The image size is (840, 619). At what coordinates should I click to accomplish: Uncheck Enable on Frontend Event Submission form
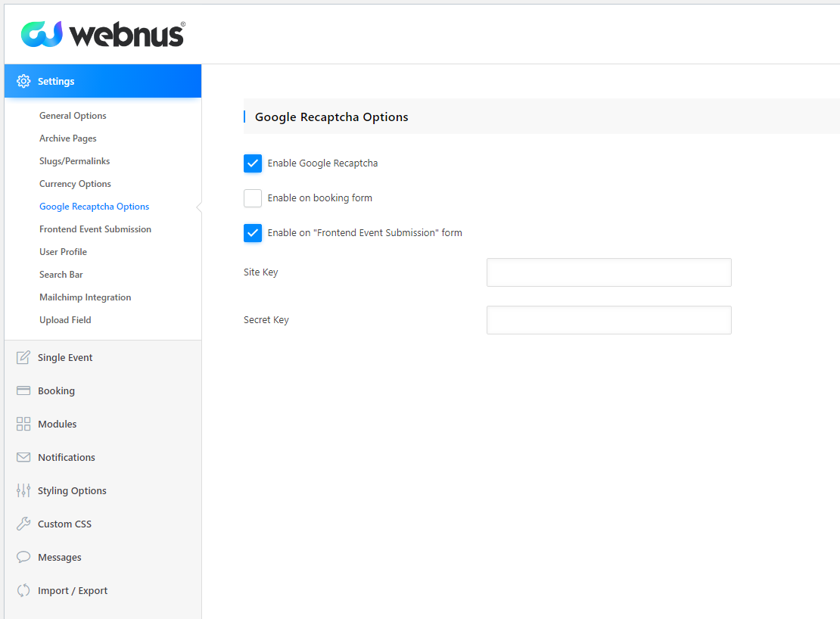tap(253, 233)
